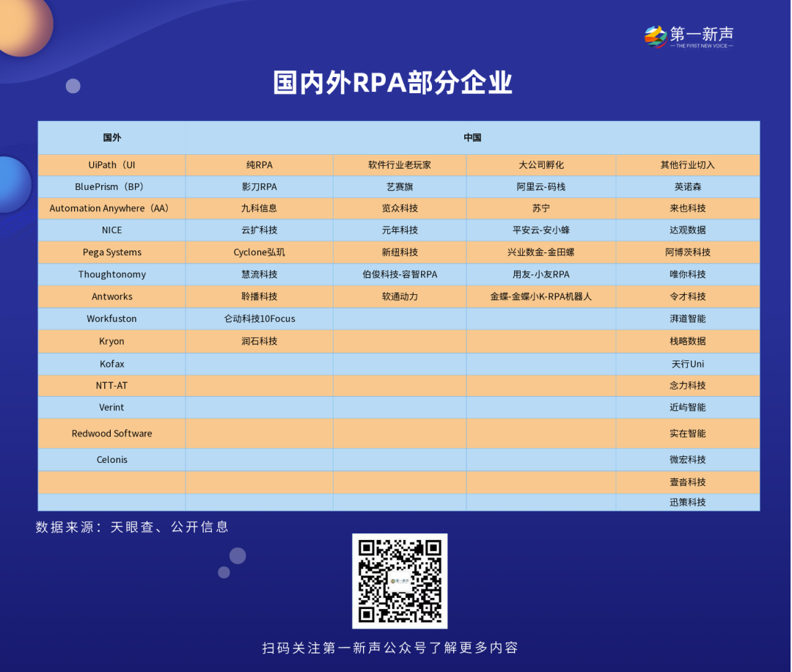
Task: Click the 影刀RPA cell
Action: tap(259, 187)
